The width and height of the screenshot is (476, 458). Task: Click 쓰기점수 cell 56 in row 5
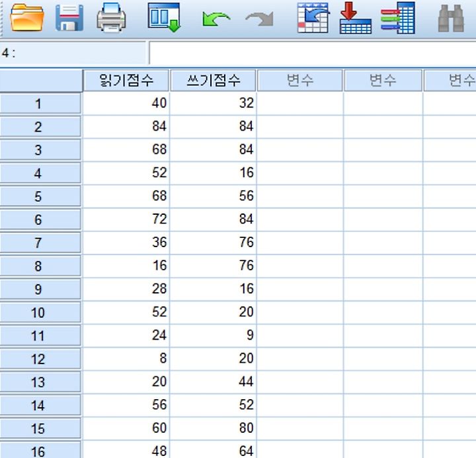[213, 196]
